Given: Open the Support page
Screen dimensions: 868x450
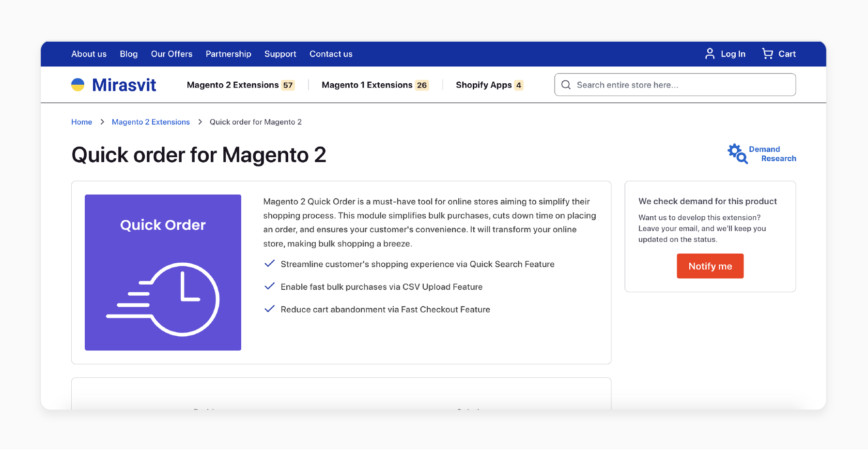Looking at the screenshot, I should pyautogui.click(x=280, y=54).
